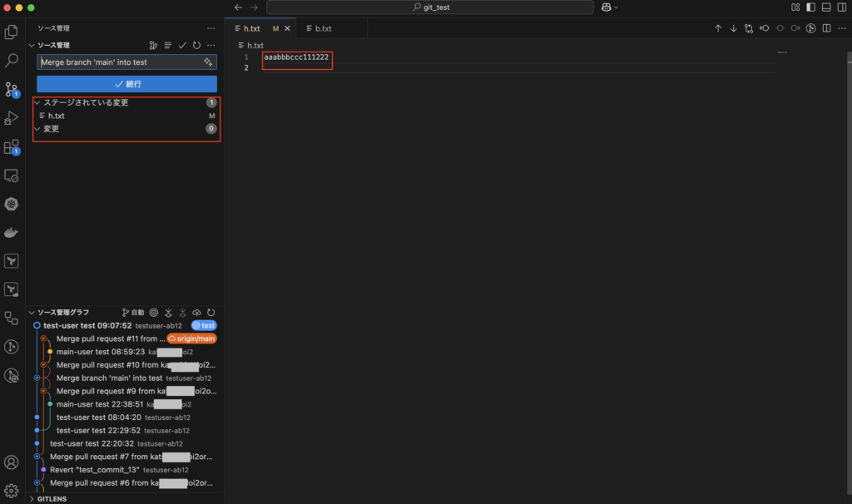852x504 pixels.
Task: Open the GitLens icon in activity bar
Action: [x=12, y=347]
